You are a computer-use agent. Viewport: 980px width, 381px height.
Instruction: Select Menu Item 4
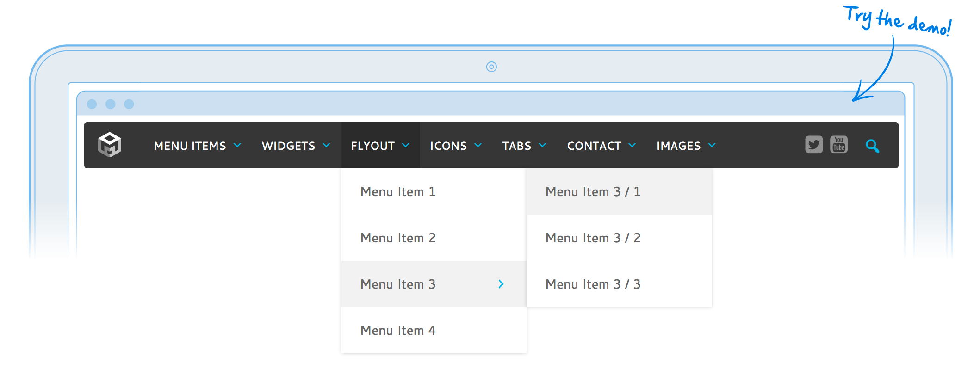pyautogui.click(x=398, y=330)
